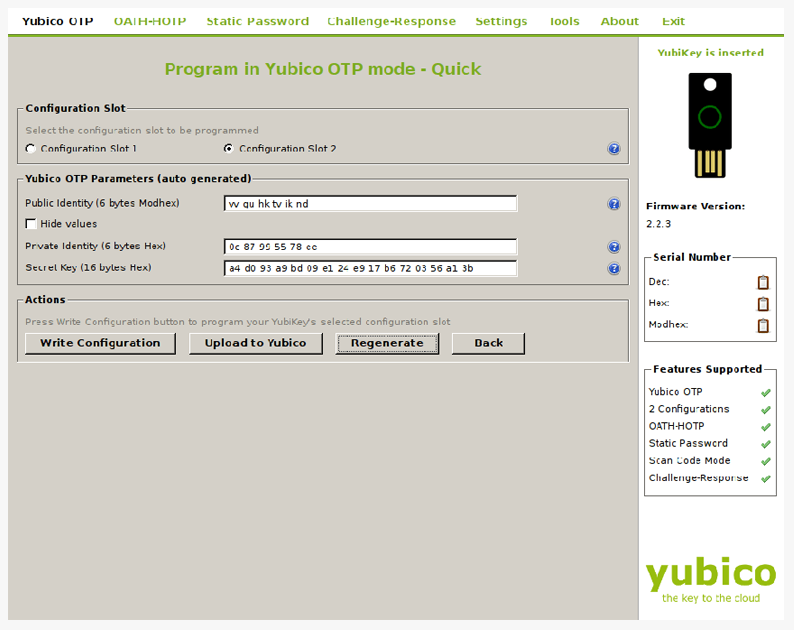Select Configuration Slot 2 radio button

click(x=228, y=148)
